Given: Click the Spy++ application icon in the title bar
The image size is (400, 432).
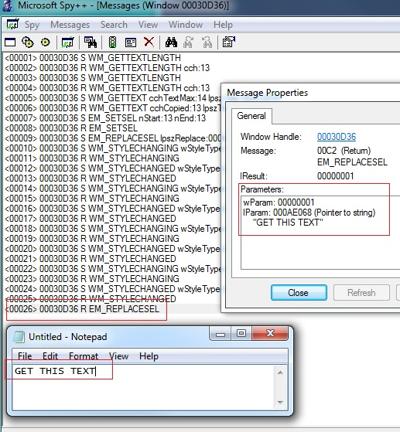Looking at the screenshot, I should [x=7, y=6].
